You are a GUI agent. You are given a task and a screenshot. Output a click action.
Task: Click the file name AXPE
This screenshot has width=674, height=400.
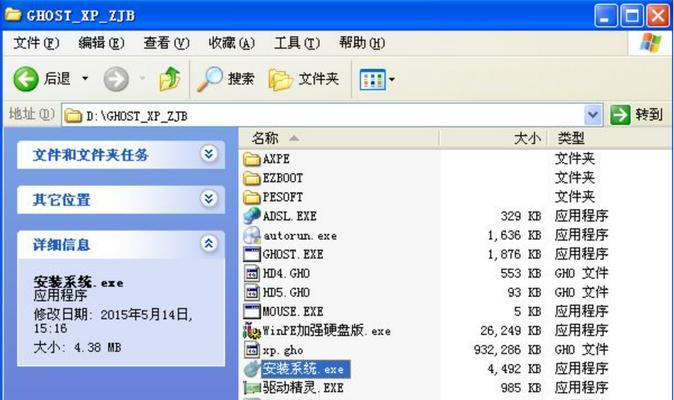tap(276, 159)
